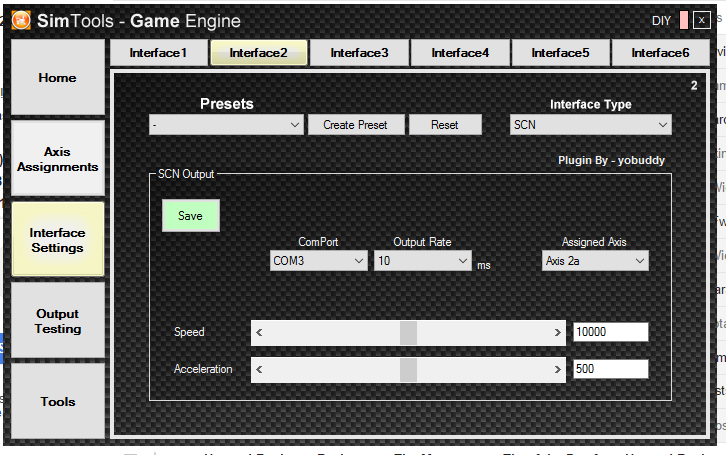
Task: Open the Axis Assignments section
Action: [57, 159]
